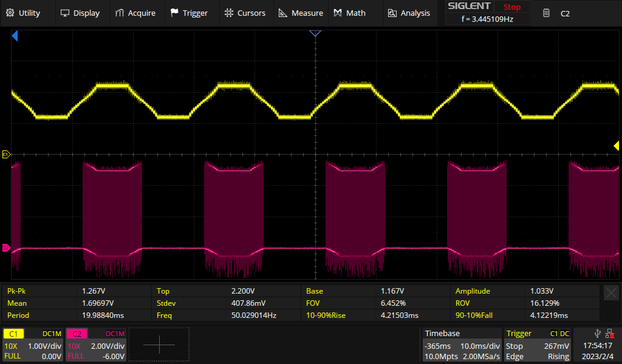This screenshot has height=364, width=622.
Task: Click the sample rate 2.00MSa/s
Action: click(481, 357)
